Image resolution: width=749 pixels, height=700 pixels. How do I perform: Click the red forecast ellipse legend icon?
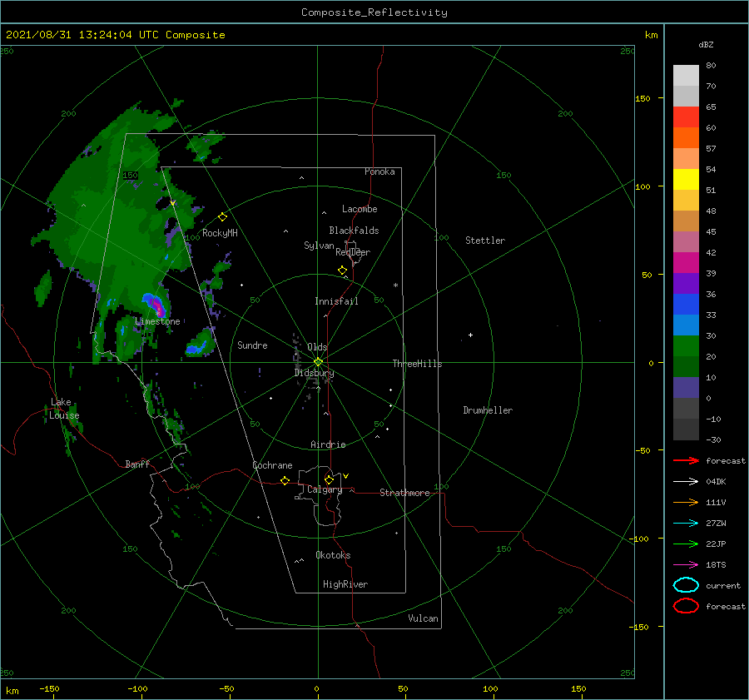coord(686,606)
